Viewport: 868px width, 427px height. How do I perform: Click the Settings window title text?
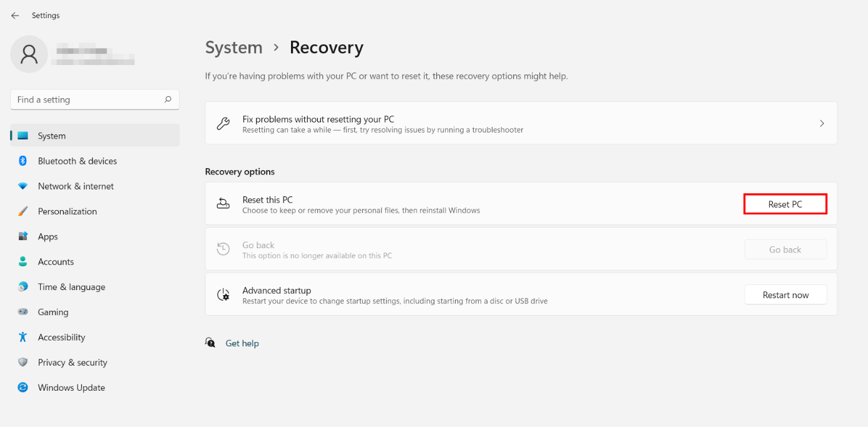(46, 16)
